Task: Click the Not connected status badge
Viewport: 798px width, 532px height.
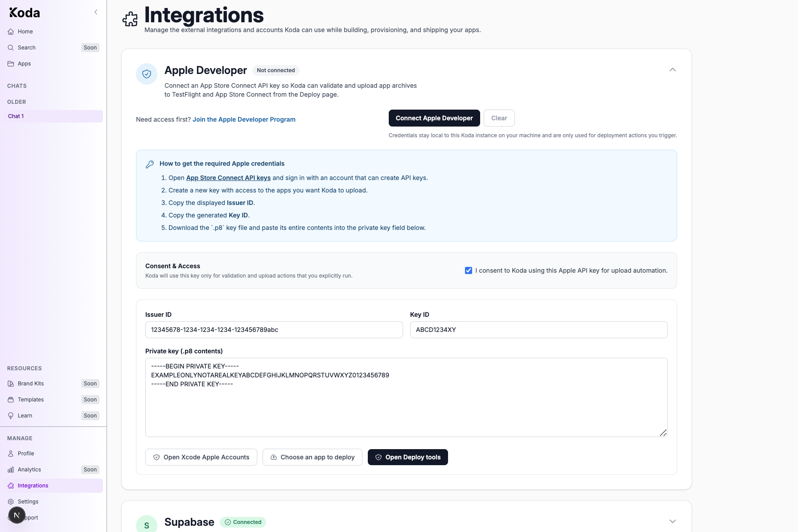Action: (276, 70)
